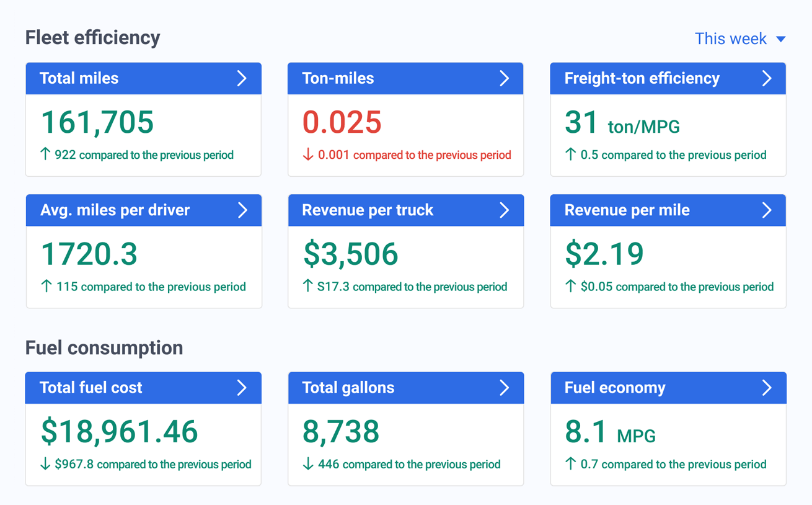Click the chevron on the Revenue per mile card
The image size is (812, 505).
click(767, 210)
